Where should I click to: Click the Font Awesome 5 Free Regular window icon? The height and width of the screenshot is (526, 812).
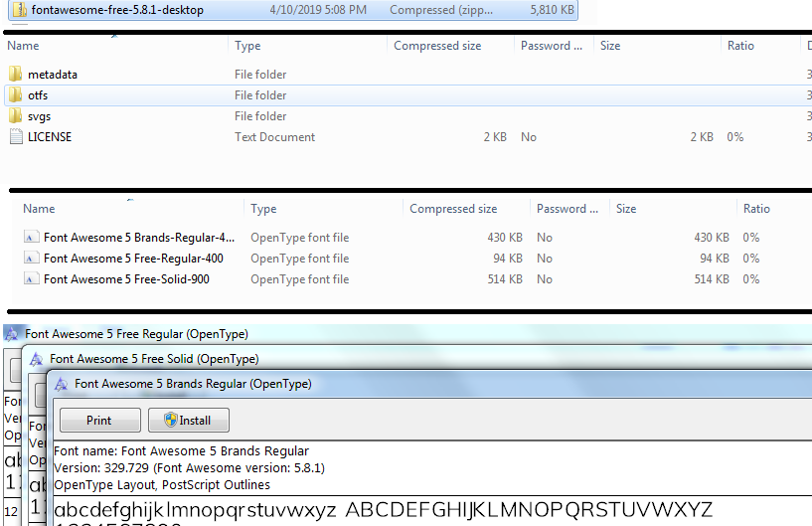[11, 334]
